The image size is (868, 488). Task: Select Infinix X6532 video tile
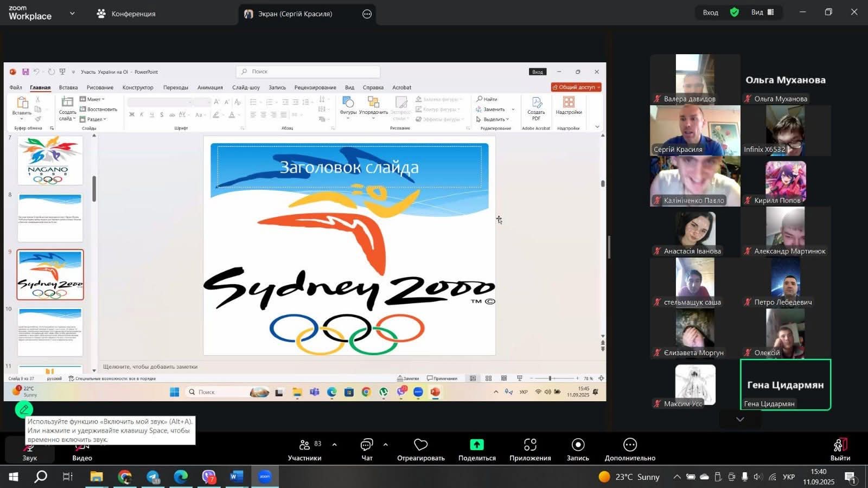tap(786, 131)
